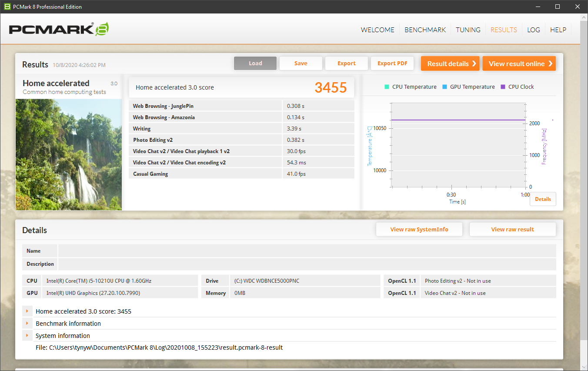The height and width of the screenshot is (371, 588).
Task: Go to the TUNING tab
Action: 468,30
